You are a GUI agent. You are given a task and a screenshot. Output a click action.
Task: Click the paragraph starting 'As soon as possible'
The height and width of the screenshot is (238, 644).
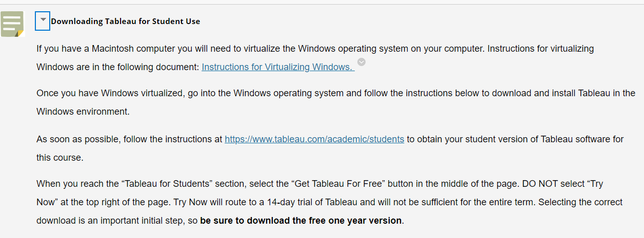[x=330, y=148]
